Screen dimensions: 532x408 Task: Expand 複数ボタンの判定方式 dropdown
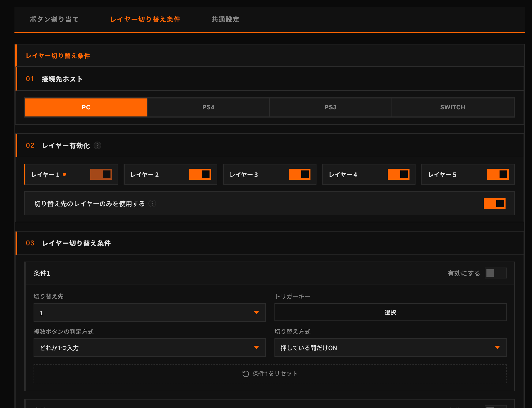coord(149,347)
